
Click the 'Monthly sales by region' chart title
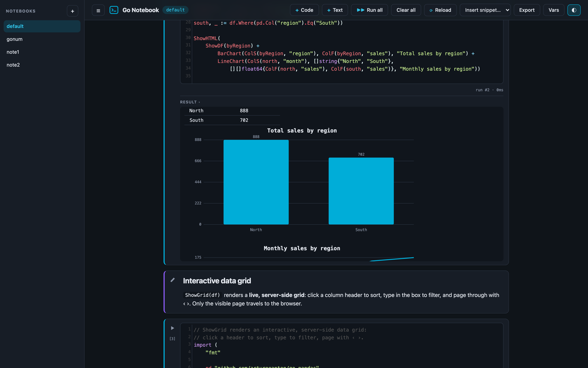302,249
